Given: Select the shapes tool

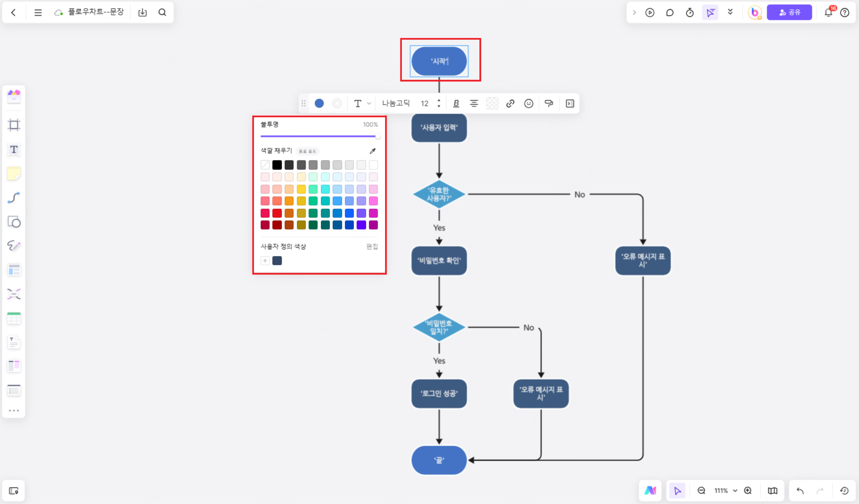Looking at the screenshot, I should tap(14, 222).
